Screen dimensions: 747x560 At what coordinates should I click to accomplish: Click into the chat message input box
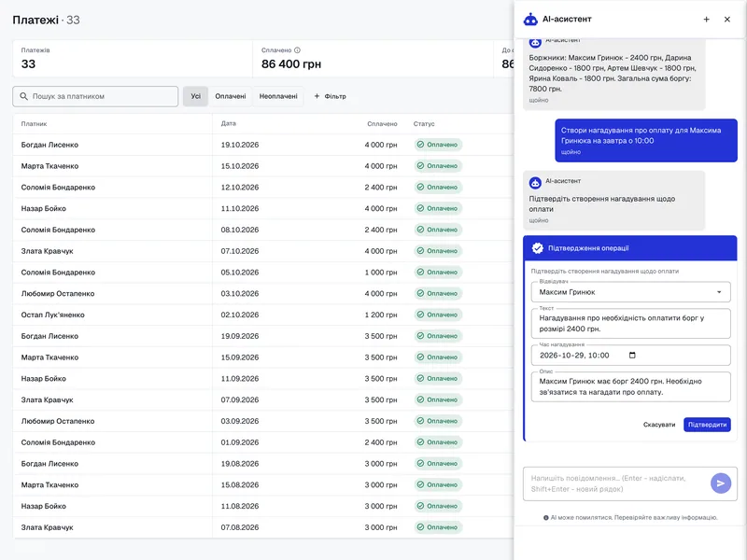[x=616, y=483]
